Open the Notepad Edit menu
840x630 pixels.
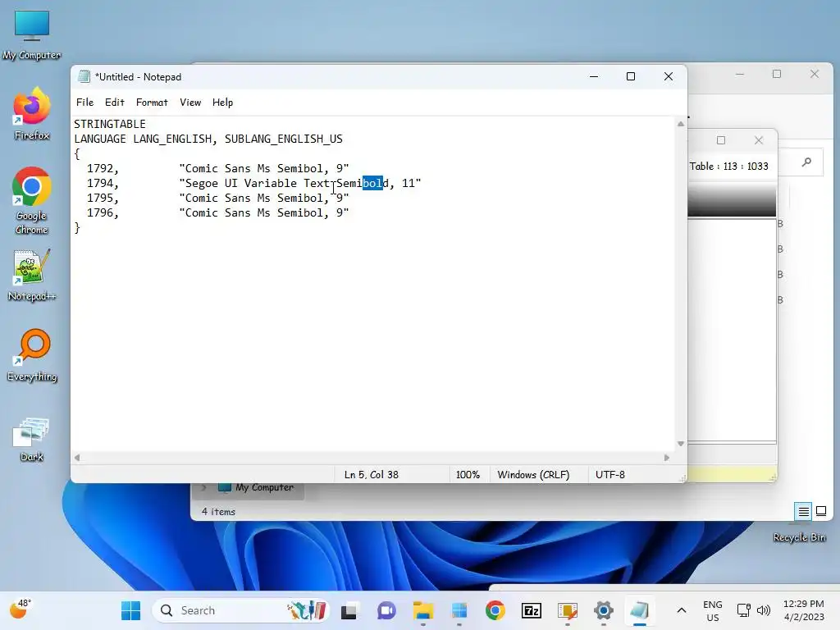[115, 103]
